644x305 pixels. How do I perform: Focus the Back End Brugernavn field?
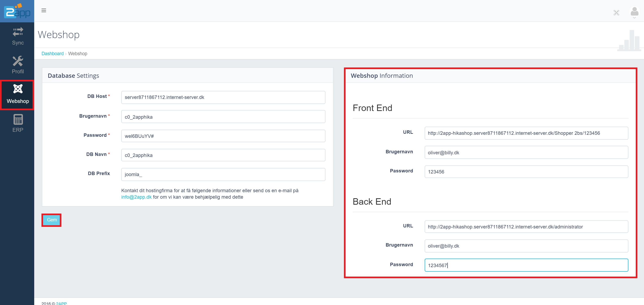[x=526, y=246]
